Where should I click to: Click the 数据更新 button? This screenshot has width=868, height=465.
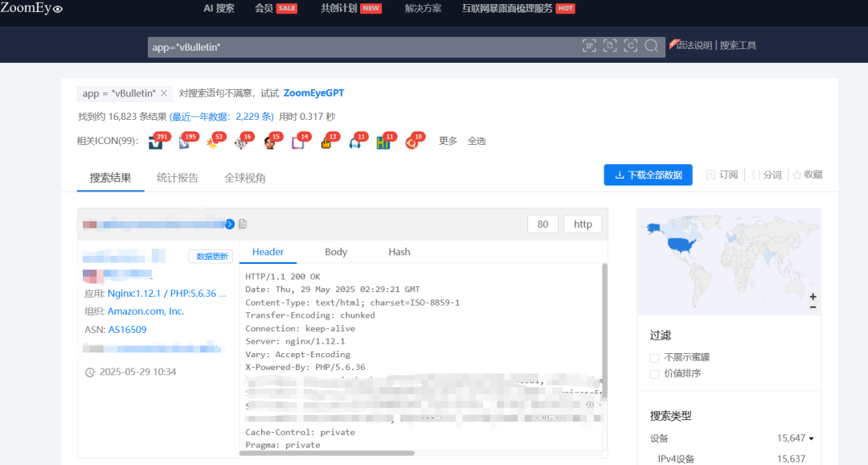(x=211, y=256)
